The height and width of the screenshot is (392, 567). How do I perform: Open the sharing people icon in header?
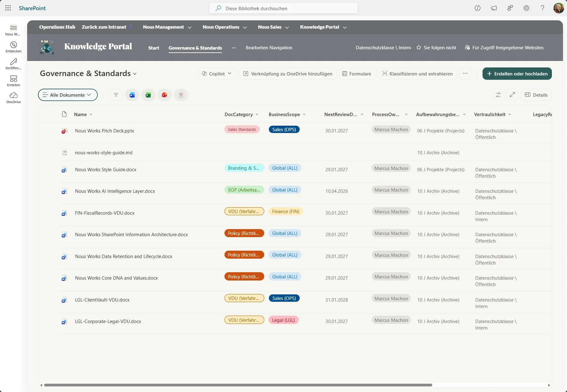(510, 8)
